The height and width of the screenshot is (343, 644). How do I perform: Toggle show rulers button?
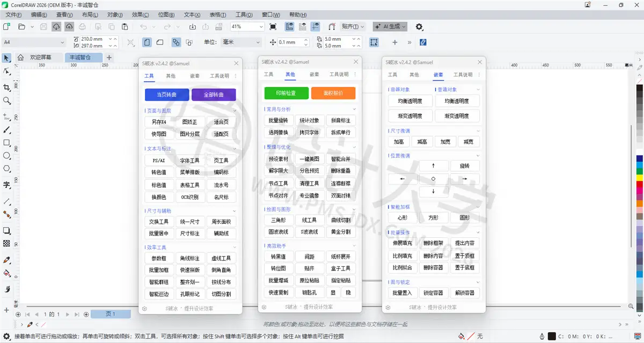[290, 26]
